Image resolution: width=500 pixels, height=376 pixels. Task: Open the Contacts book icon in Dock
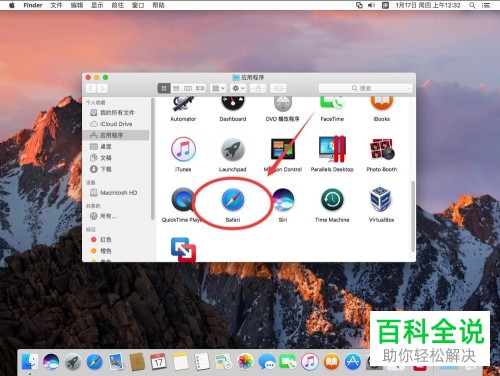(x=137, y=362)
